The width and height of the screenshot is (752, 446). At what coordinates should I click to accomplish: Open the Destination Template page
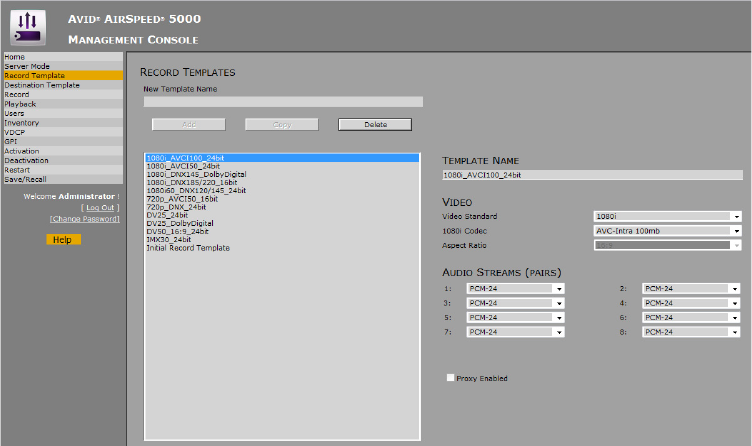(63, 85)
